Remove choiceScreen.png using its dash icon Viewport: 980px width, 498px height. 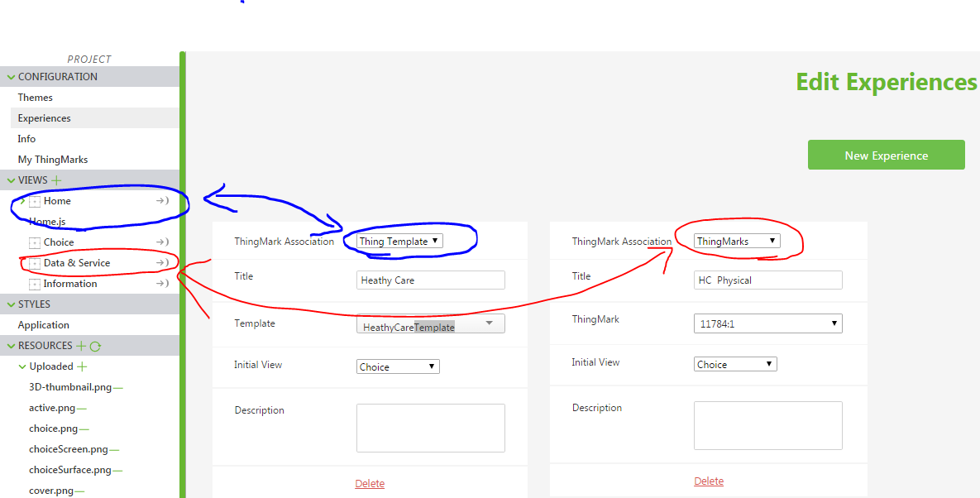pos(114,449)
